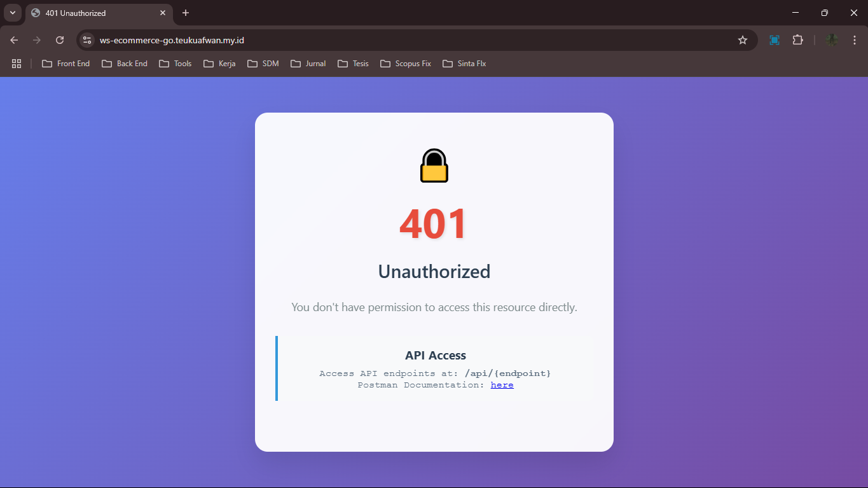Click the address bar URL field

pos(407,40)
